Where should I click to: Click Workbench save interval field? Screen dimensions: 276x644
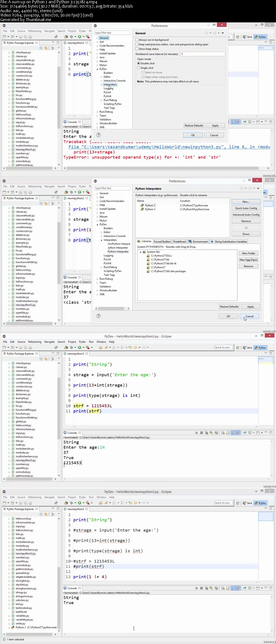pyautogui.click(x=202, y=54)
